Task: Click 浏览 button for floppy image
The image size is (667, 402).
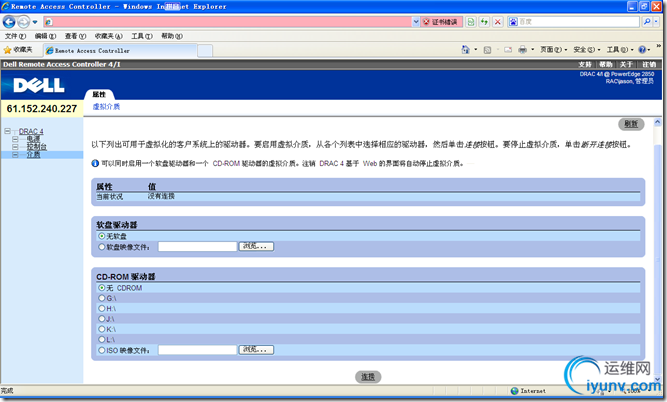Action: 256,246
